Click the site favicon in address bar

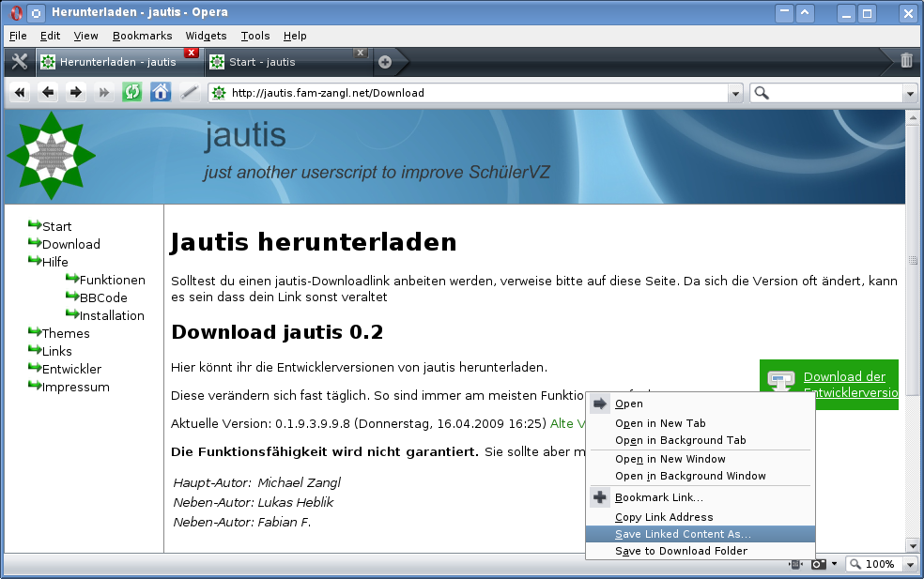pyautogui.click(x=219, y=93)
